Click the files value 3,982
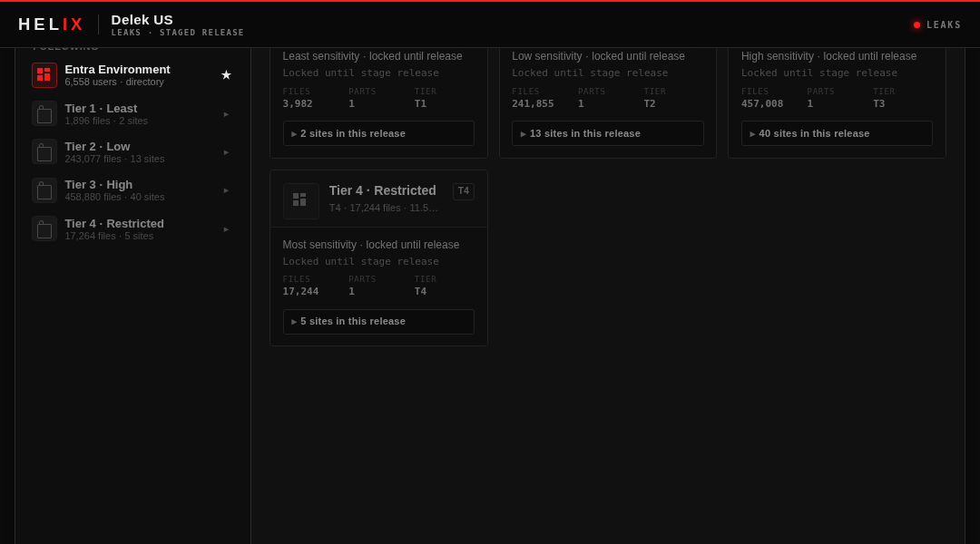Image resolution: width=980 pixels, height=544 pixels. (x=298, y=103)
